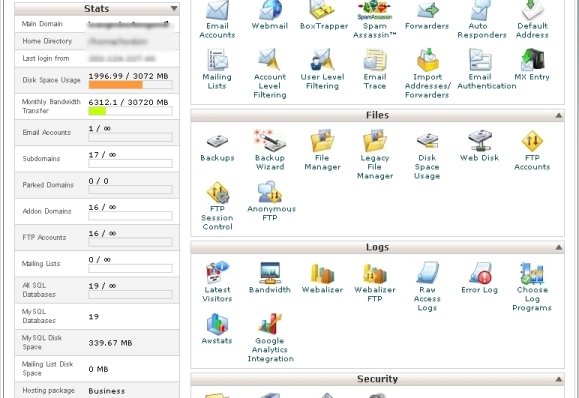Open Backups
This screenshot has width=579, height=398.
217,147
